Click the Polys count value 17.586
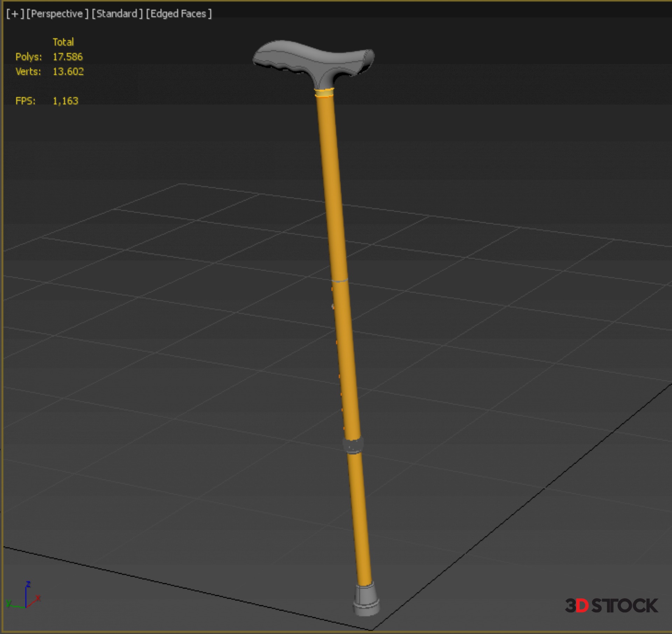 (68, 57)
